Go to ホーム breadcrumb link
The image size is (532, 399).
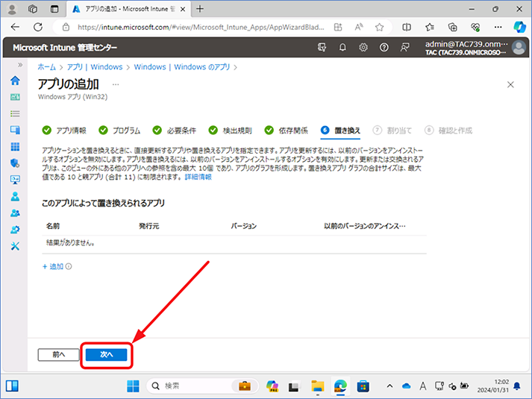pos(46,67)
